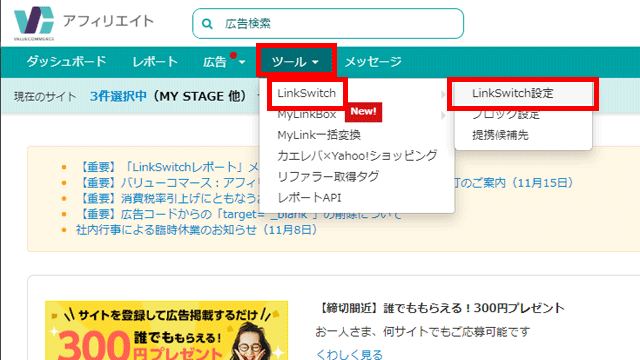Go to the ダッシュボード tab
640x360 pixels.
click(66, 62)
